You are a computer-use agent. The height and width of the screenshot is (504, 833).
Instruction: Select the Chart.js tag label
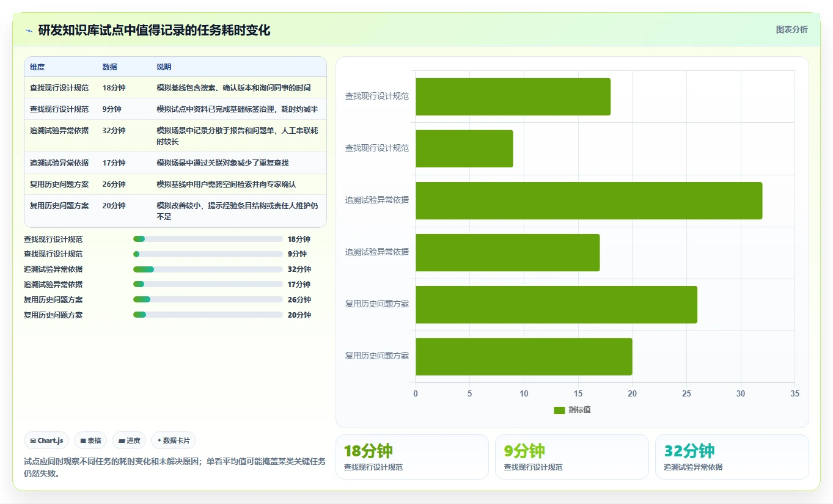click(x=50, y=440)
